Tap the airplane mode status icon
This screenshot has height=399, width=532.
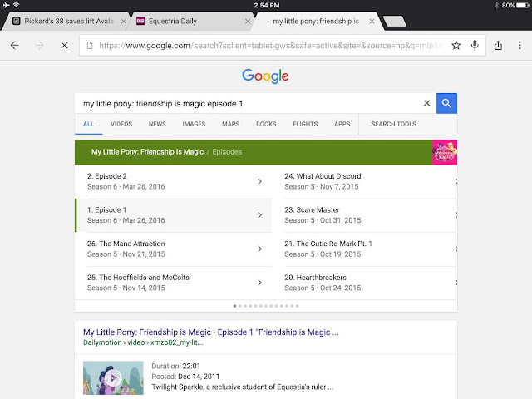click(x=6, y=6)
